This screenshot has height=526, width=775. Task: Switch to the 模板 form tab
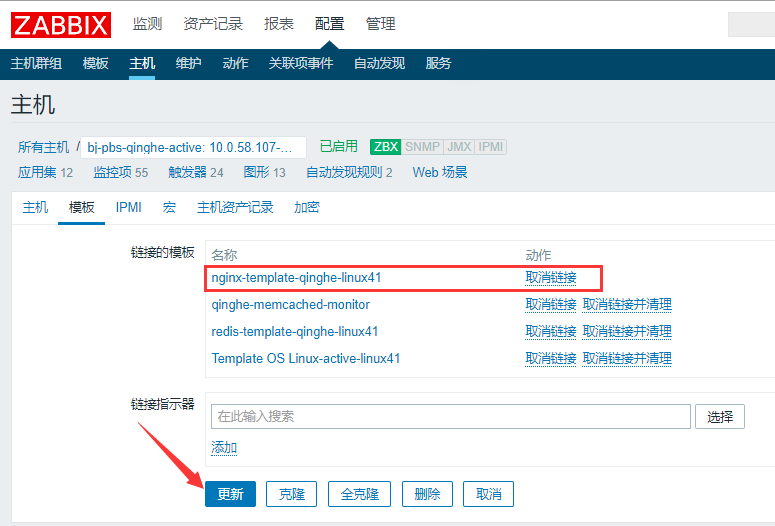coord(82,208)
